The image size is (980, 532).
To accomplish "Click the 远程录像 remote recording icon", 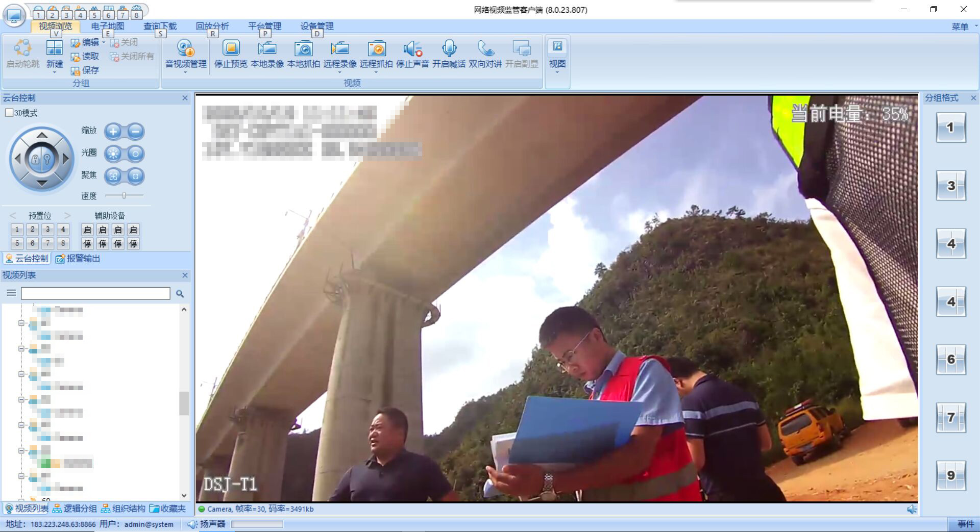I will coord(339,49).
